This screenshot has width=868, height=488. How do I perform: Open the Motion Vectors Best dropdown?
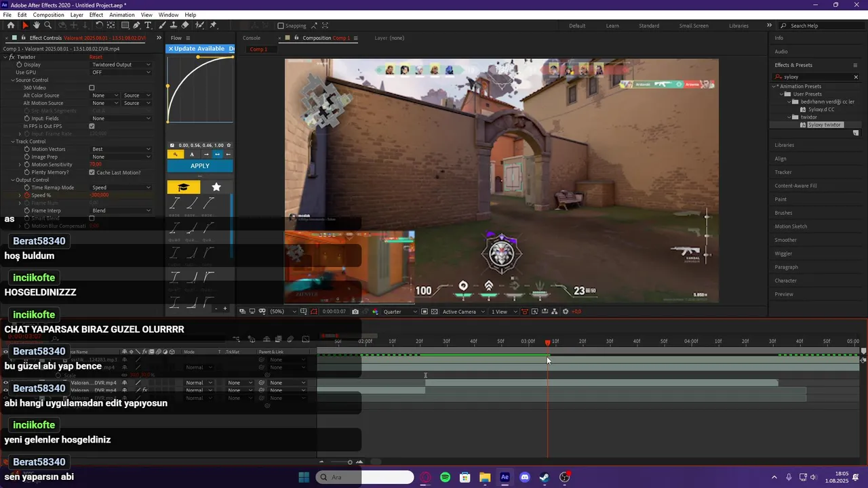click(x=121, y=149)
